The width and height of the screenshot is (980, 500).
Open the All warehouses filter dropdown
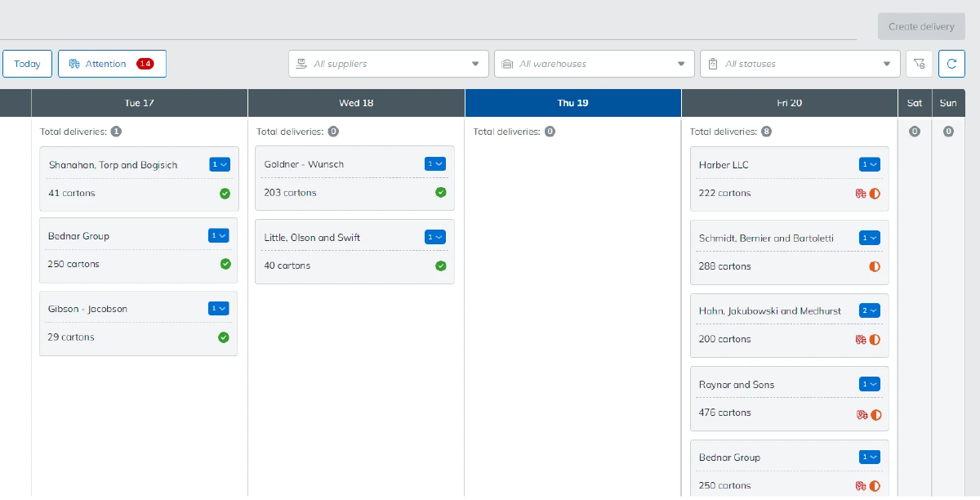tap(595, 64)
